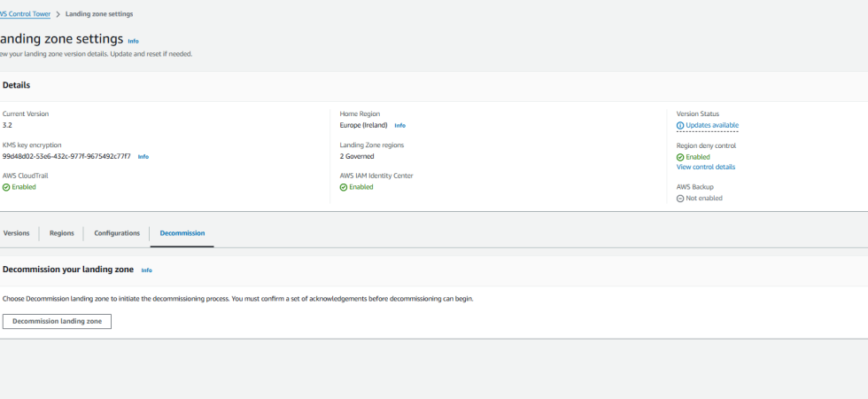Click the 'Not enabled' AWS Backup status text
This screenshot has height=399, width=868.
click(x=704, y=199)
